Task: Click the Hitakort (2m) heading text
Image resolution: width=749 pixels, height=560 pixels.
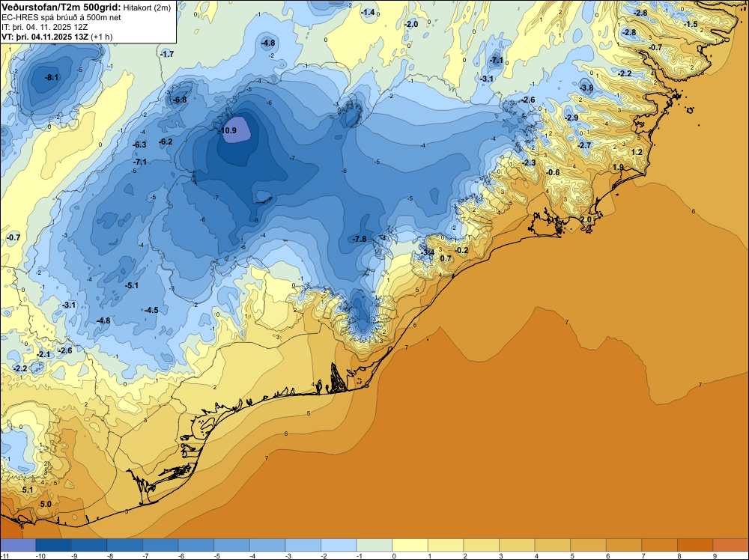Action: [147, 7]
